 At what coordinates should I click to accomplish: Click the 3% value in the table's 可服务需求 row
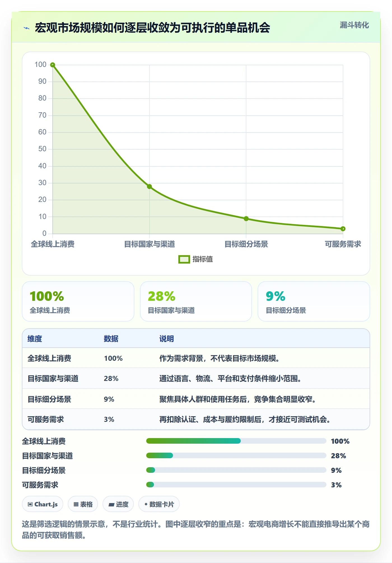pyautogui.click(x=109, y=419)
